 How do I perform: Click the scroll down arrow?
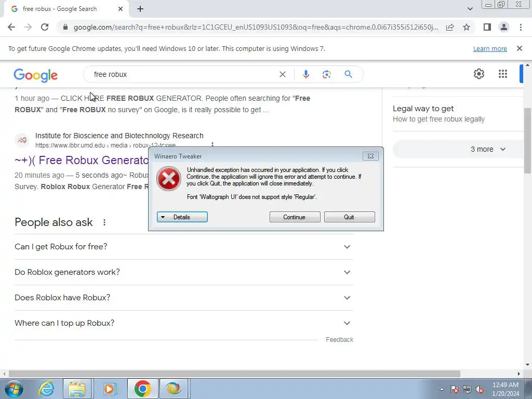527,365
